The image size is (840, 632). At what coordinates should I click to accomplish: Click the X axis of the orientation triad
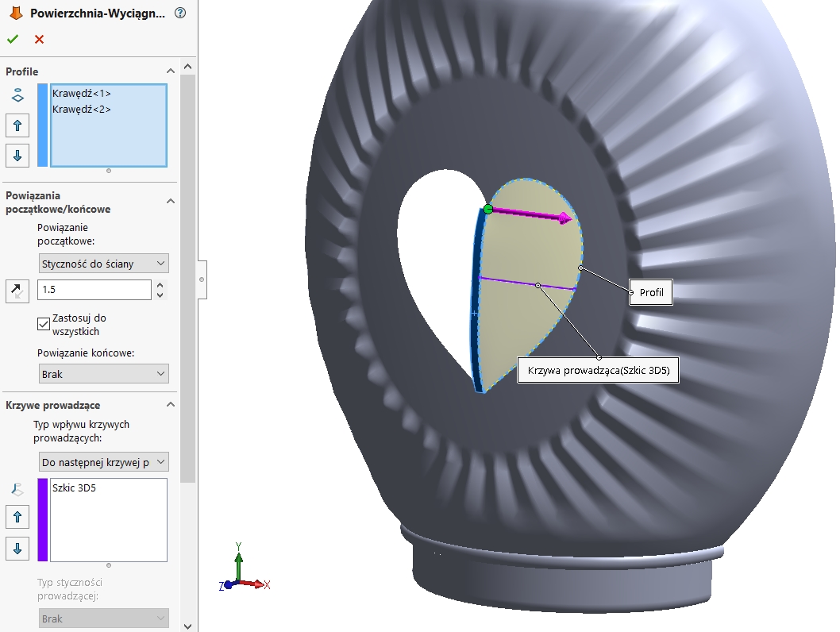(257, 584)
